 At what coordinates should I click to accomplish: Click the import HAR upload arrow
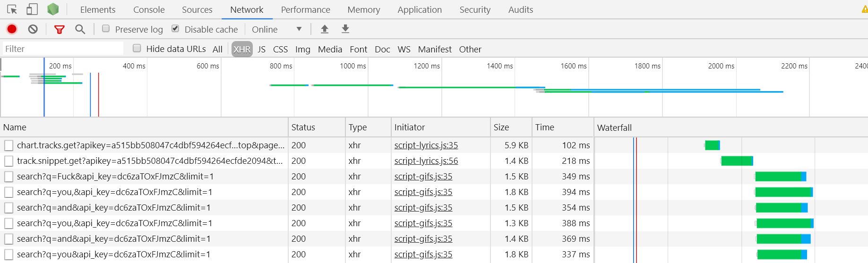click(325, 29)
